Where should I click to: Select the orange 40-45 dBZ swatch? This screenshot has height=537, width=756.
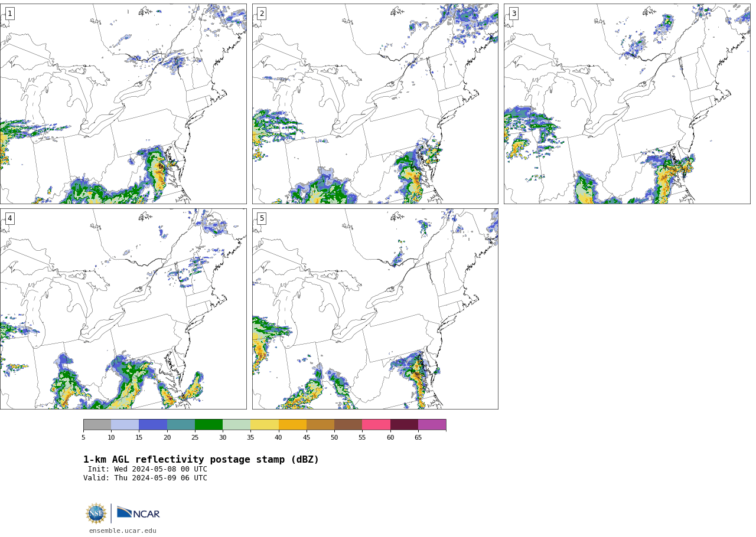pyautogui.click(x=292, y=425)
